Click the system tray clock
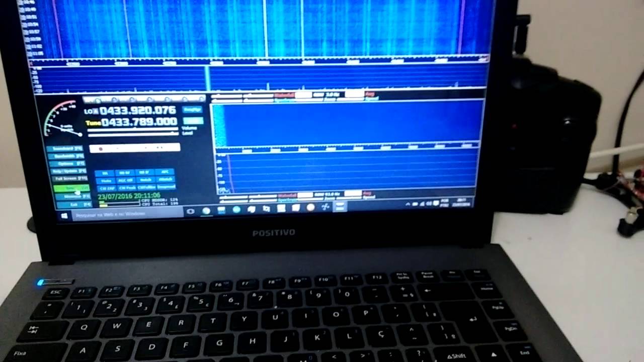 tap(462, 203)
